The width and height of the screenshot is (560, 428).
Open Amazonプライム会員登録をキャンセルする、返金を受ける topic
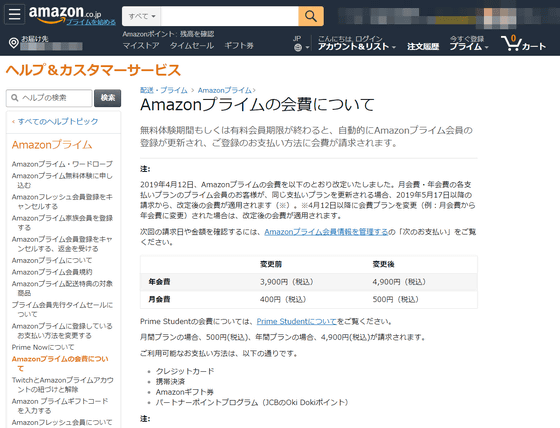62,244
